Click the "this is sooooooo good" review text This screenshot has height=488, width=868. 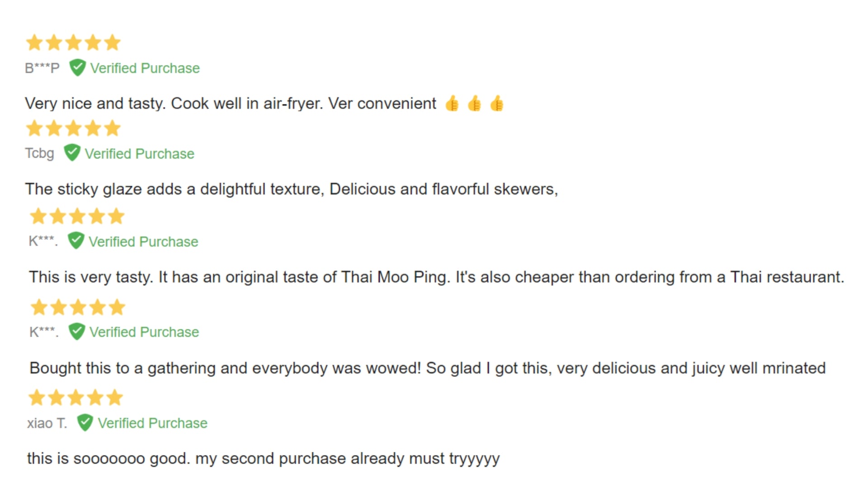pos(263,459)
